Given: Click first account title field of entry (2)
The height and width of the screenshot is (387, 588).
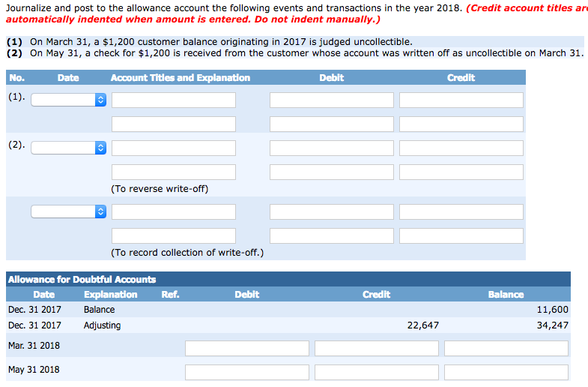Looking at the screenshot, I should (174, 148).
